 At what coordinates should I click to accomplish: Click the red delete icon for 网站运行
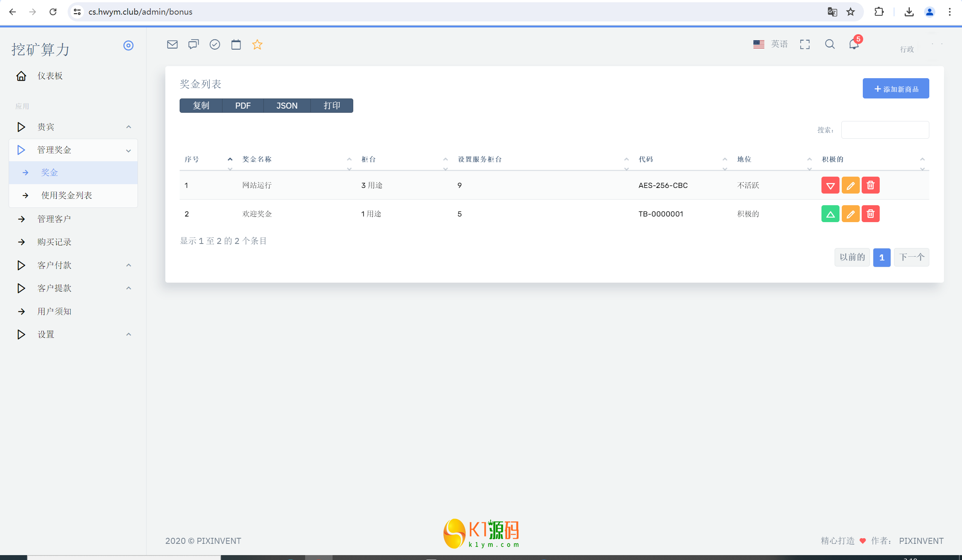tap(871, 185)
